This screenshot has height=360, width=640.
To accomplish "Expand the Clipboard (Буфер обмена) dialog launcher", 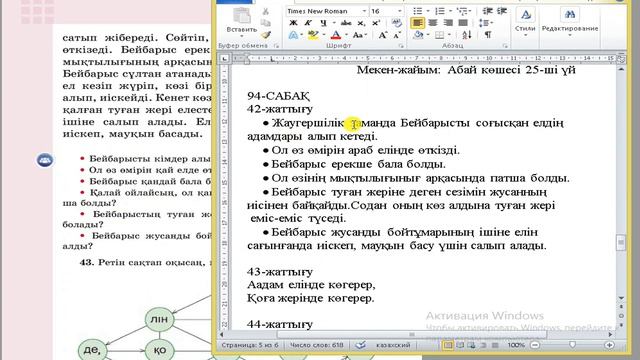I will [276, 46].
